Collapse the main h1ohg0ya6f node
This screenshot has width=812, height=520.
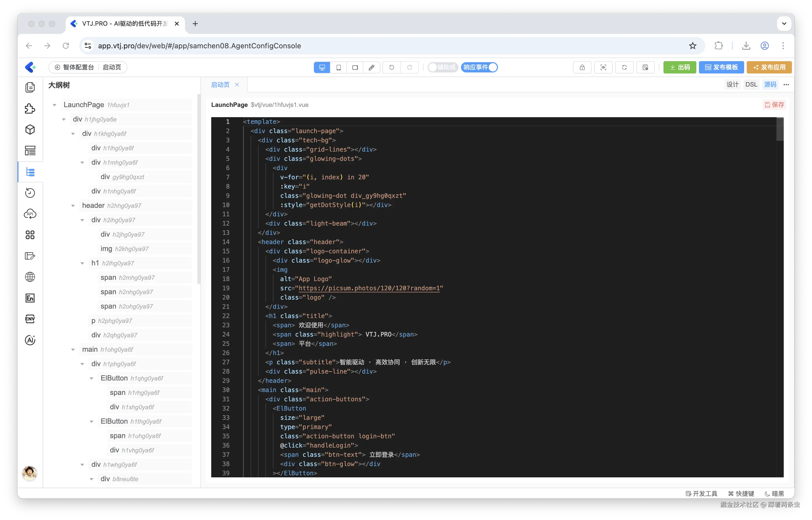[x=73, y=349]
